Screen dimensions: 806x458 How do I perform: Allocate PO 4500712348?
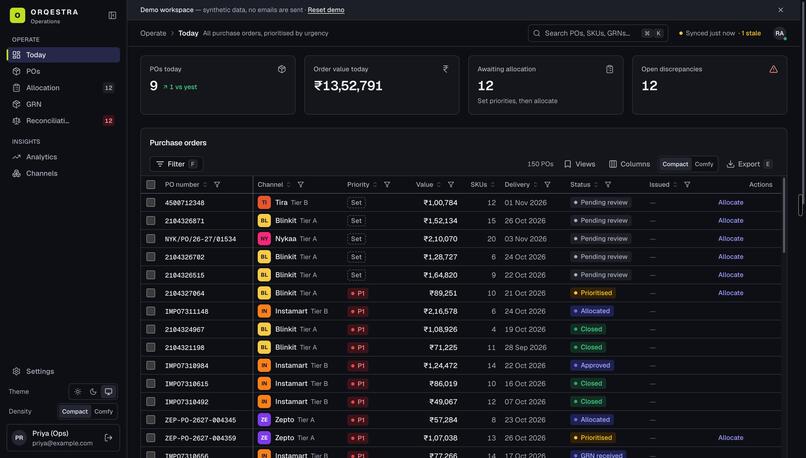tap(730, 203)
